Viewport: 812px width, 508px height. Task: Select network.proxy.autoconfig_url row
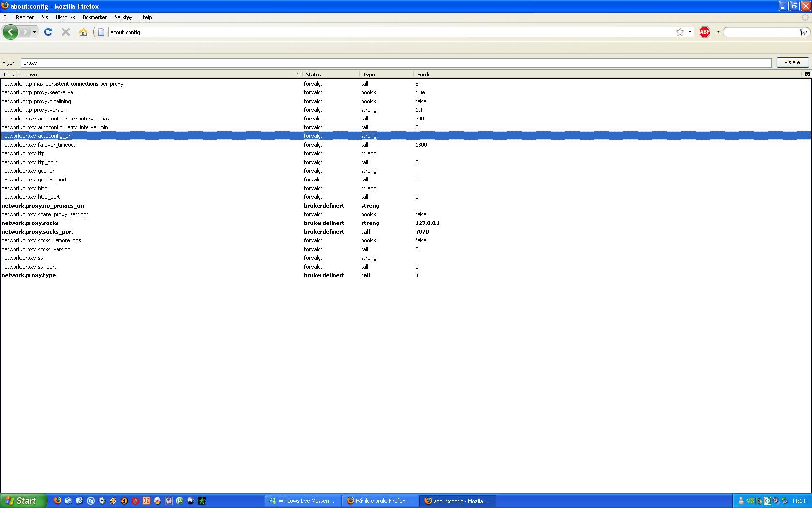(x=406, y=136)
